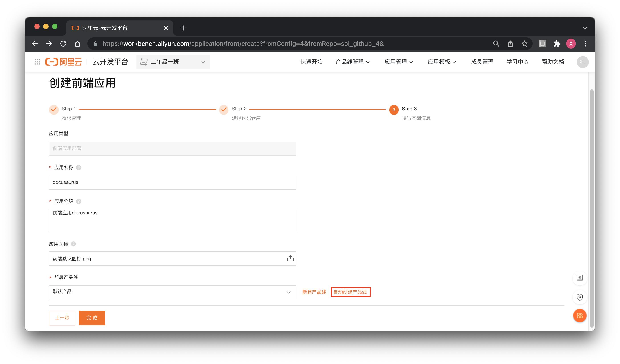This screenshot has height=364, width=620.
Task: Click the help icon next to 应用名称
Action: [x=79, y=167]
